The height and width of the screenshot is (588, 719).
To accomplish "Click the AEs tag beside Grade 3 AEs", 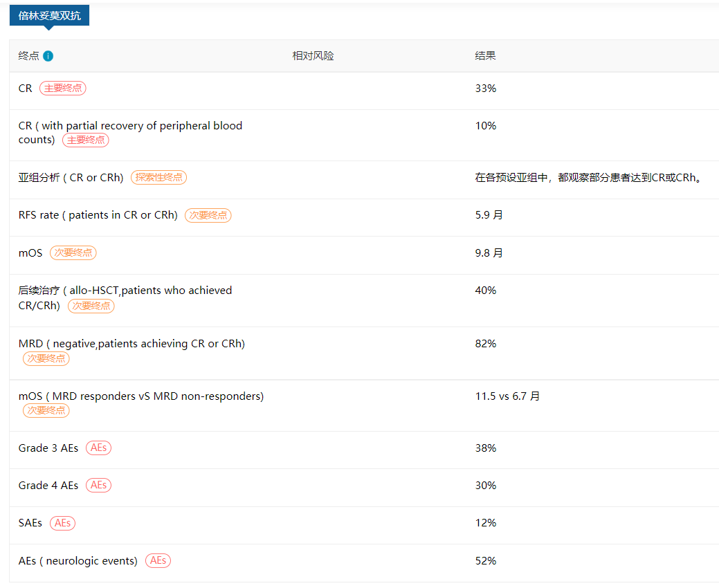I will tap(99, 448).
